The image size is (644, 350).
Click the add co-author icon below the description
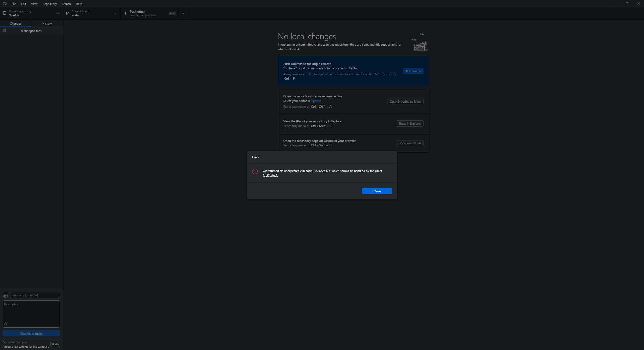tap(6, 324)
